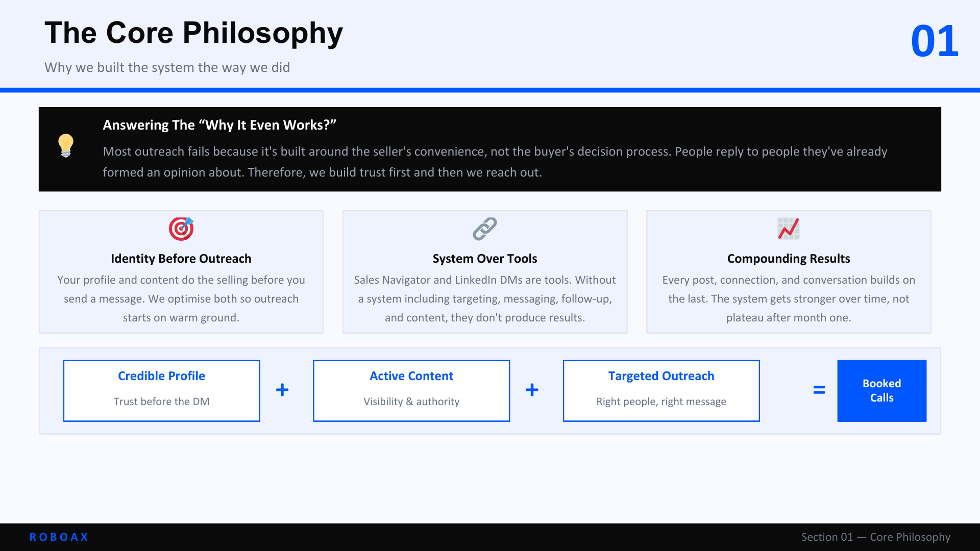This screenshot has width=980, height=551.
Task: Click the plus sign before Targeted Outreach
Action: [532, 390]
